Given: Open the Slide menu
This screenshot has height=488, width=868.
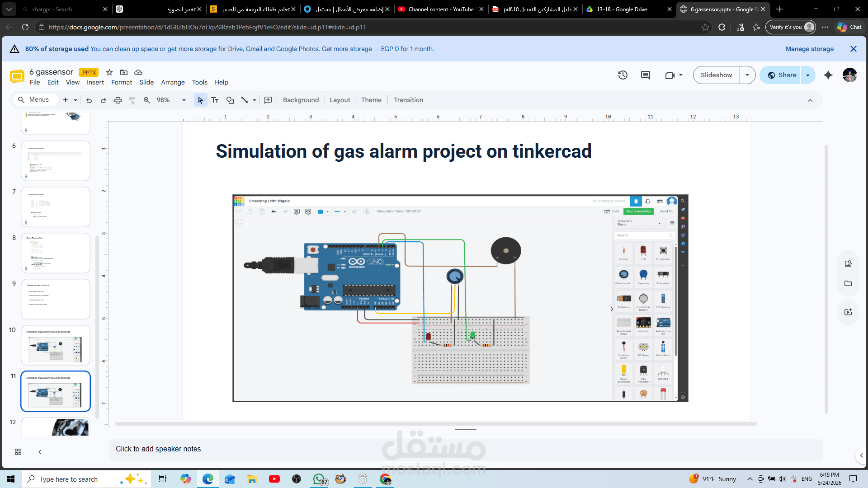Looking at the screenshot, I should [146, 82].
